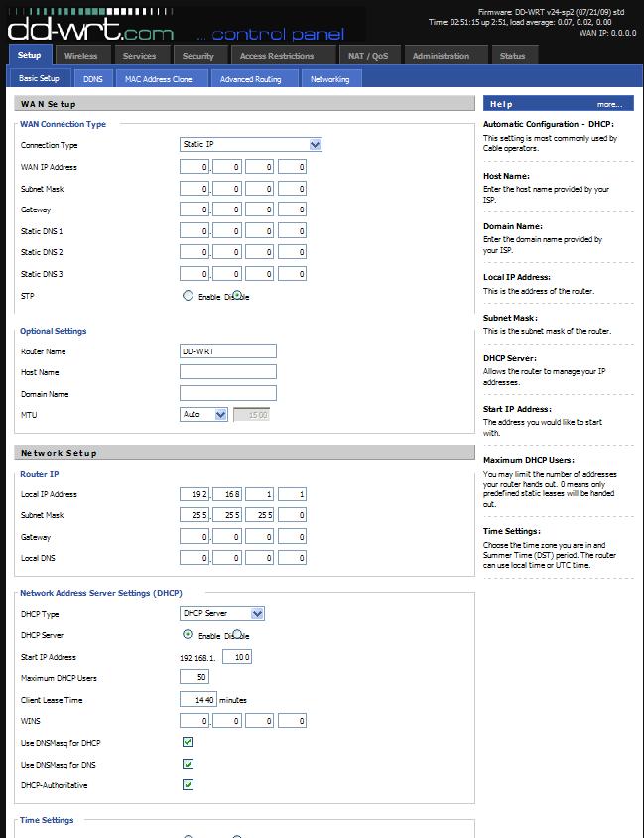Click first octet of Static DNS 1
The image size is (644, 838).
(194, 231)
